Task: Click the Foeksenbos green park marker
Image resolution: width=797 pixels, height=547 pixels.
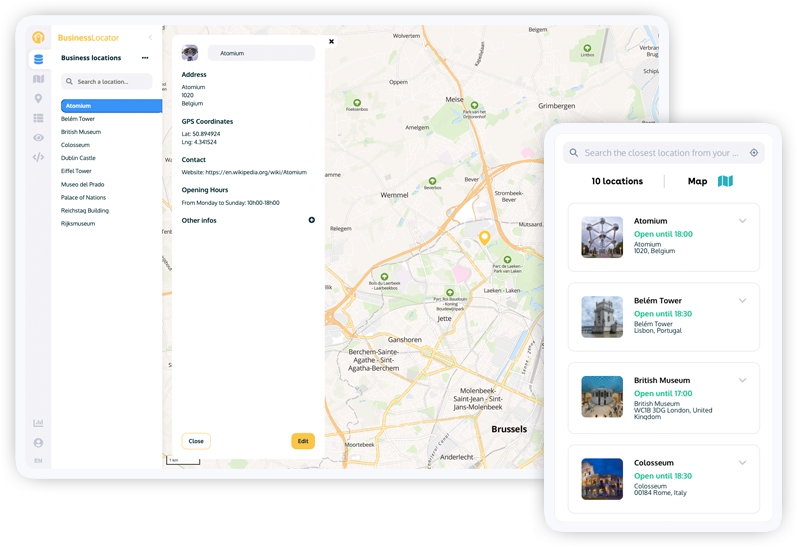Action: coord(357,103)
